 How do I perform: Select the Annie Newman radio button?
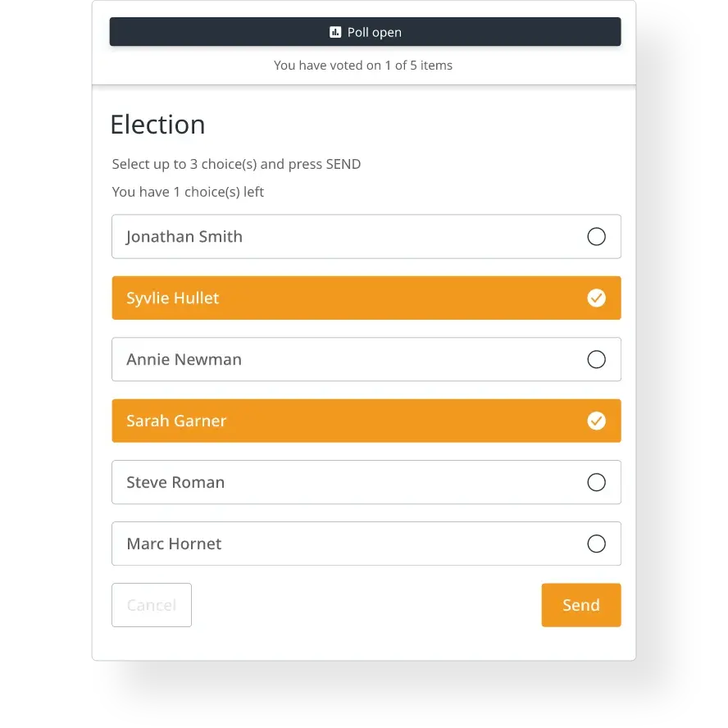pyautogui.click(x=596, y=359)
